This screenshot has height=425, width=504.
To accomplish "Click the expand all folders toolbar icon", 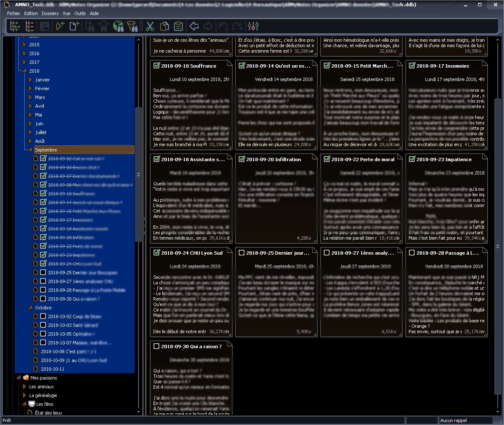I will (15, 26).
